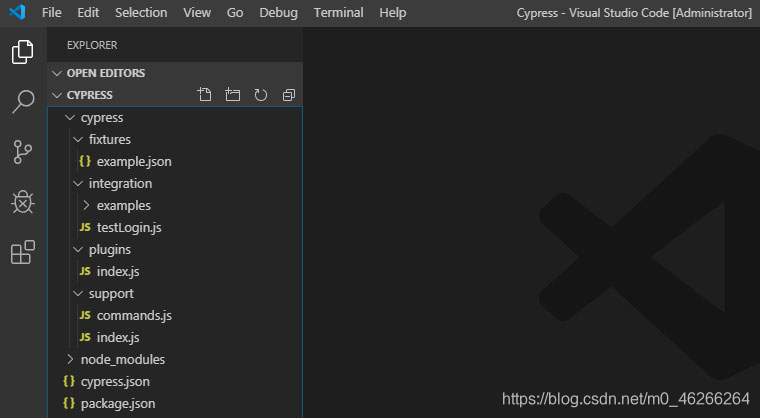
Task: Open the Edit menu
Action: [x=88, y=13]
